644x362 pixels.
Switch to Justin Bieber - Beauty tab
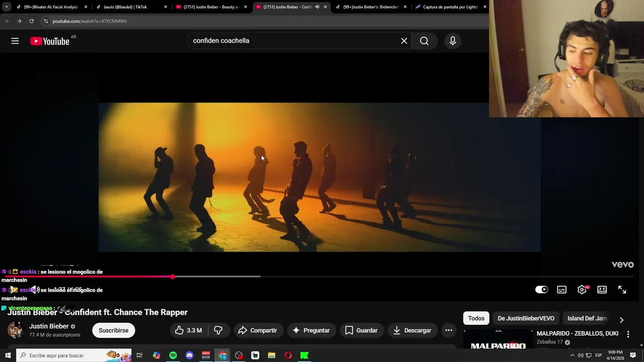click(x=210, y=7)
